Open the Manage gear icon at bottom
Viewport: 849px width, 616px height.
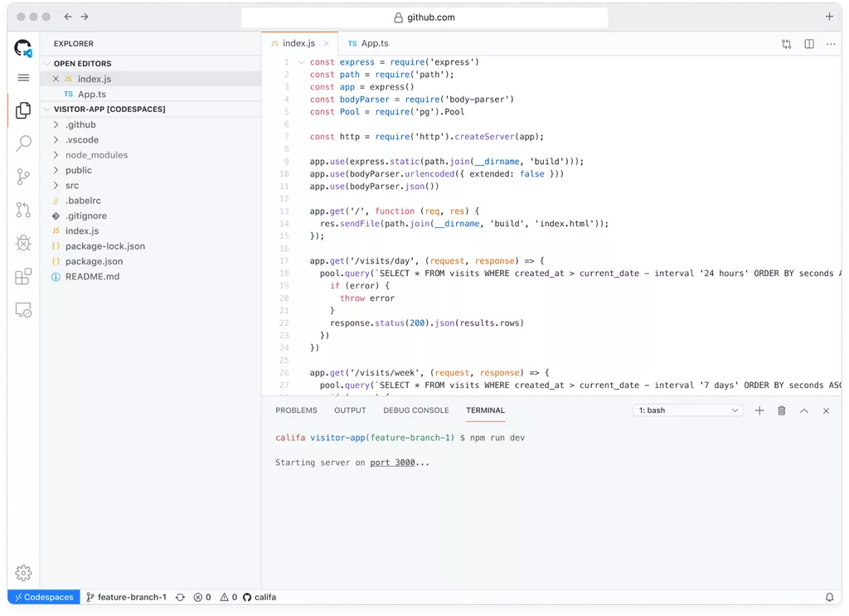tap(23, 572)
